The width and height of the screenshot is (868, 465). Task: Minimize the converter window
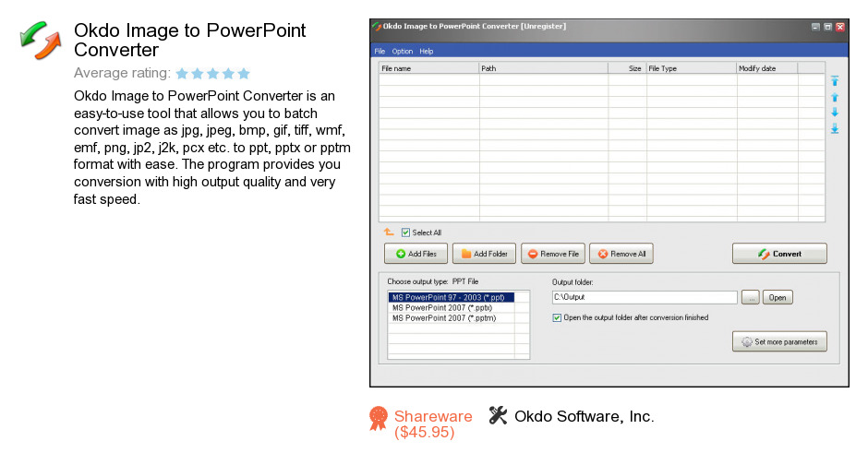pyautogui.click(x=815, y=27)
